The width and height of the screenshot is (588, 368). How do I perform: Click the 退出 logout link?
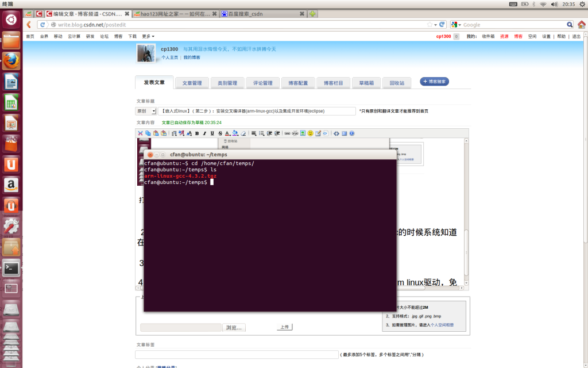click(577, 36)
